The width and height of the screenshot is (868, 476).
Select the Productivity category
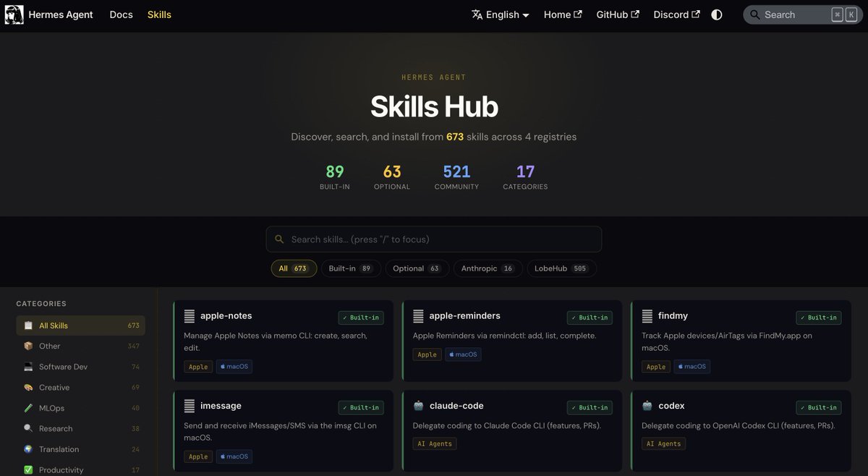[x=81, y=469]
